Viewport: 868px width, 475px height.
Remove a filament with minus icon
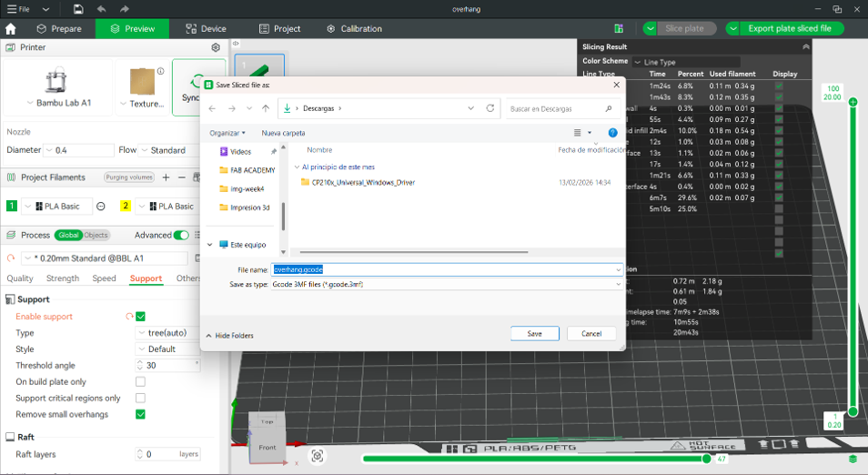point(182,177)
